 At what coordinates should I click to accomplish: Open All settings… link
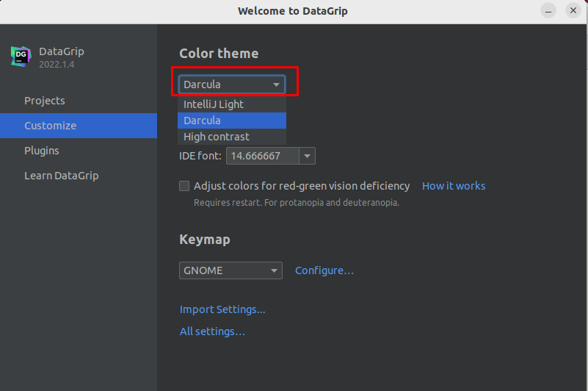[212, 331]
